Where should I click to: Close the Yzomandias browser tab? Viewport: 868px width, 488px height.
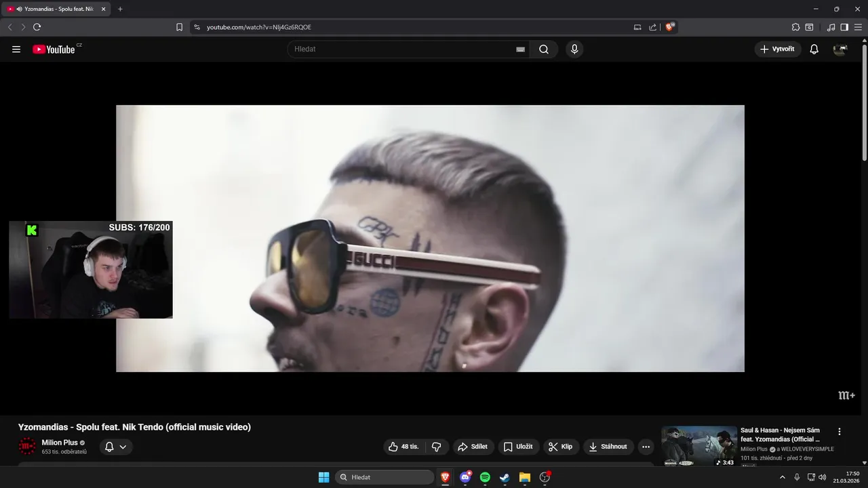click(103, 9)
